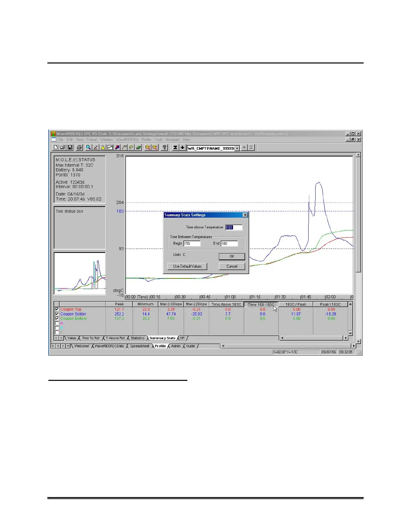
Task: Click the red-blue flag tool icon
Action: click(117, 147)
